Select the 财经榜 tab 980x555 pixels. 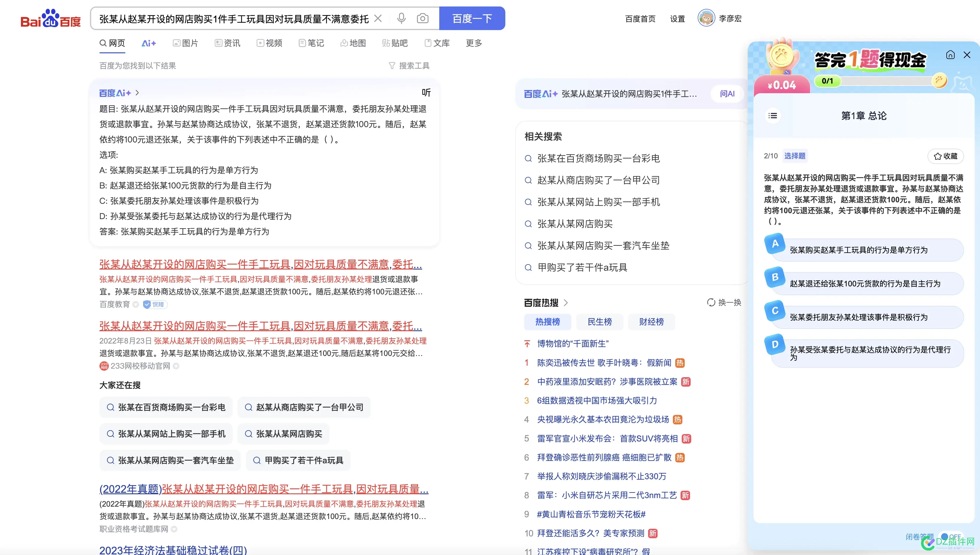(651, 322)
